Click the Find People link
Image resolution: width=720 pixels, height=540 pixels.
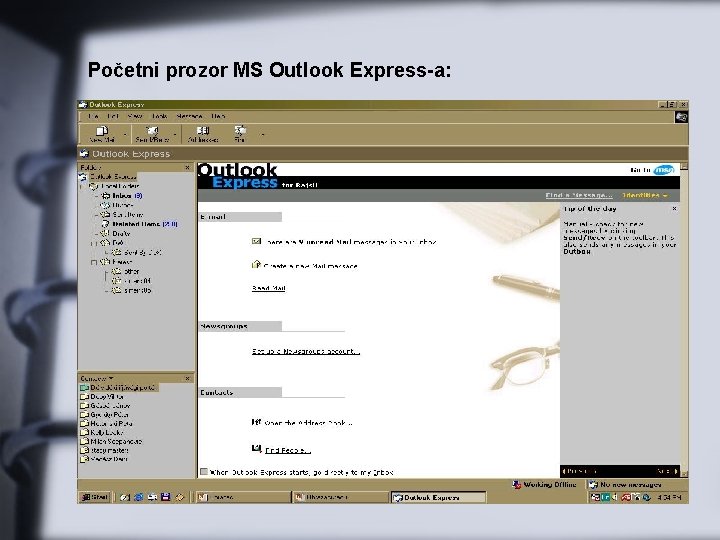click(x=288, y=450)
